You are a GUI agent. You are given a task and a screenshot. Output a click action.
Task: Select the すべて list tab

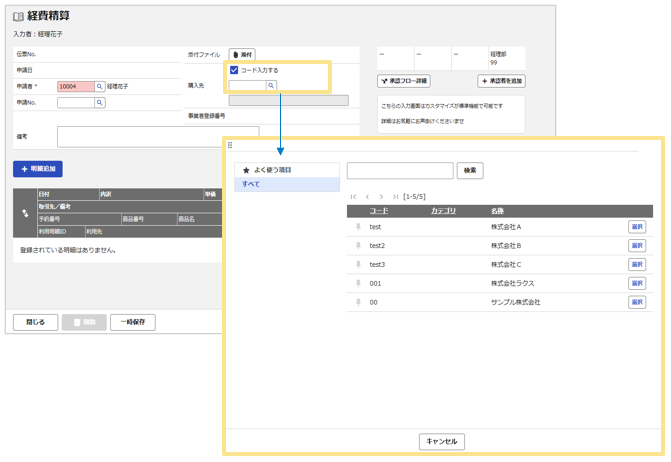tap(287, 184)
